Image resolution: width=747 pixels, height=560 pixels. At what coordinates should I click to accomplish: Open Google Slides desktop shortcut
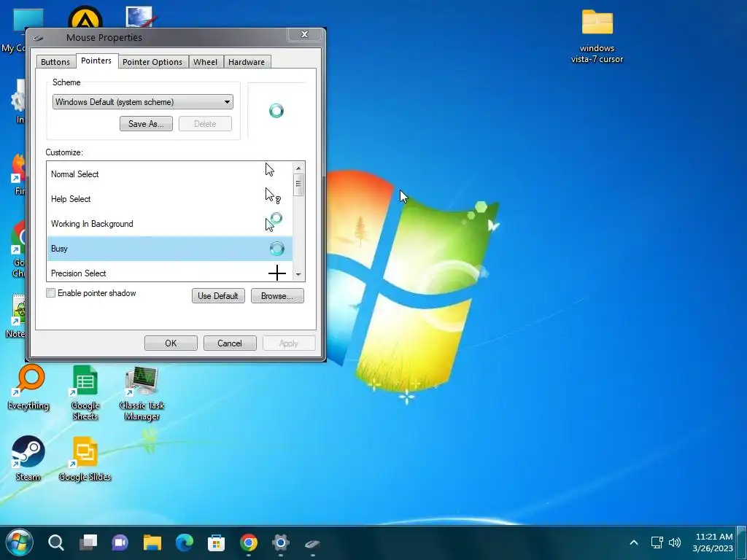[85, 459]
